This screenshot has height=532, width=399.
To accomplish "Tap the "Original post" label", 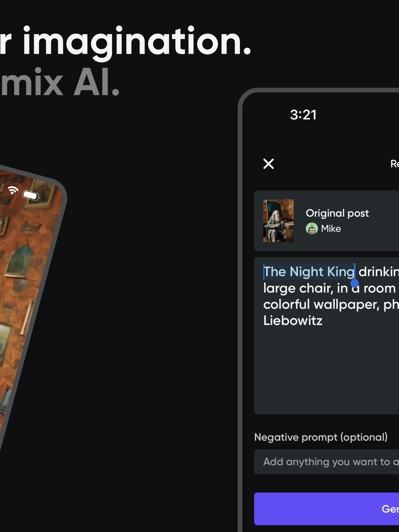I will (337, 213).
